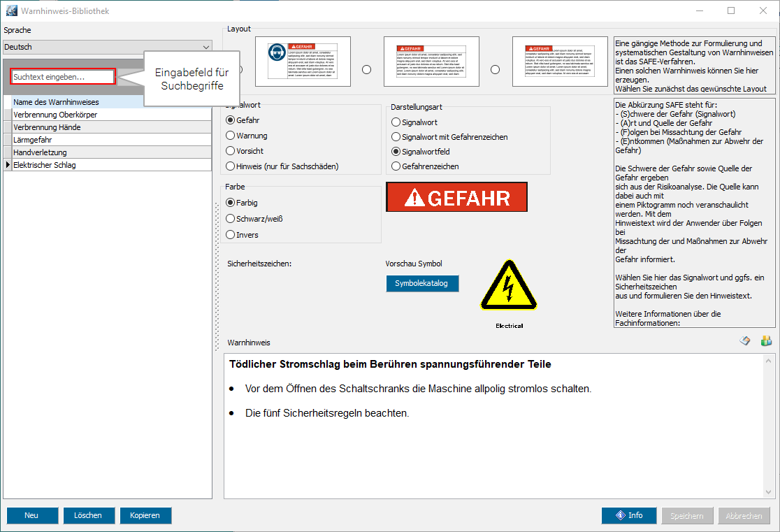Image resolution: width=780 pixels, height=532 pixels.
Task: Choose the Schwarz/weiß color option
Action: (x=231, y=219)
